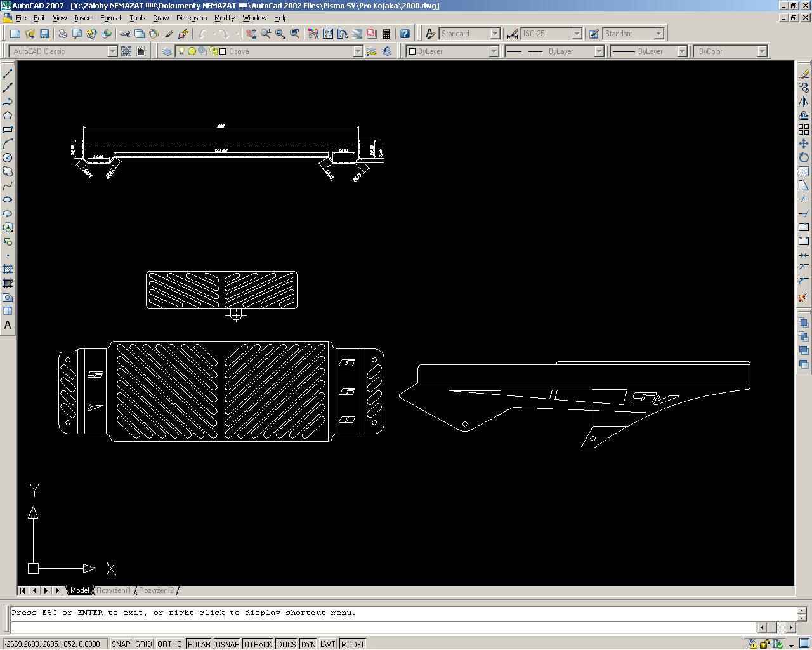Jump to the first layout tab arrow
This screenshot has width=812, height=650.
coord(23,590)
